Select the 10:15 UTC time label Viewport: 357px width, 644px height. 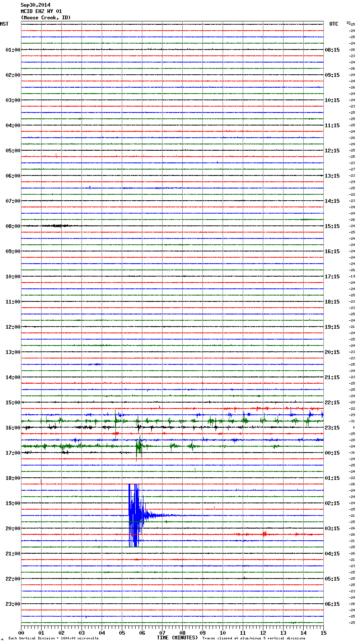click(332, 100)
